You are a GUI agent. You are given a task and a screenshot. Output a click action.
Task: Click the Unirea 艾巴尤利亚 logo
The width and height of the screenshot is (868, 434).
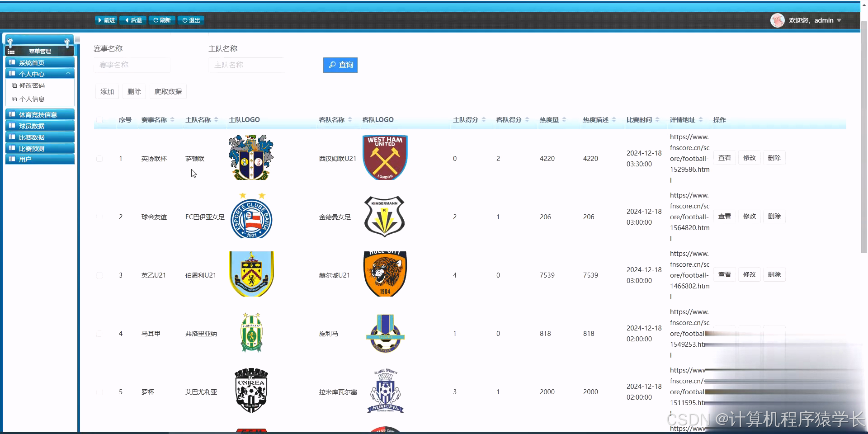[251, 390]
